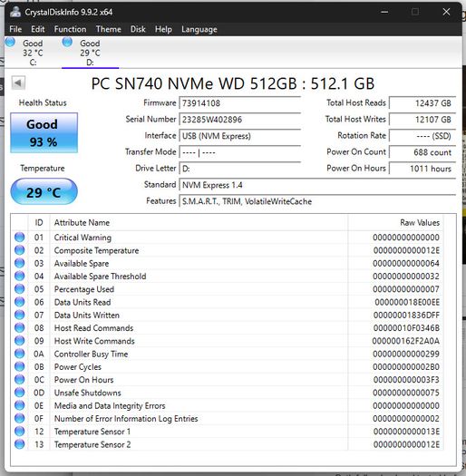The image size is (466, 476).
Task: Click the CrystalDiskInfo app icon in title bar
Action: [15, 12]
